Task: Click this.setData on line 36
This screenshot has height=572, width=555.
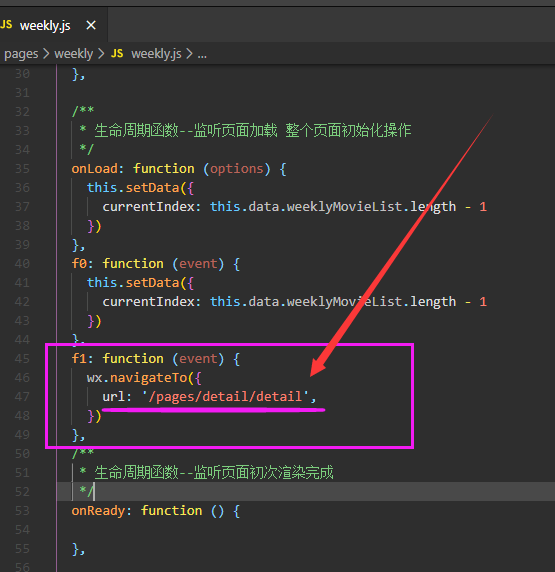Action: point(133,188)
